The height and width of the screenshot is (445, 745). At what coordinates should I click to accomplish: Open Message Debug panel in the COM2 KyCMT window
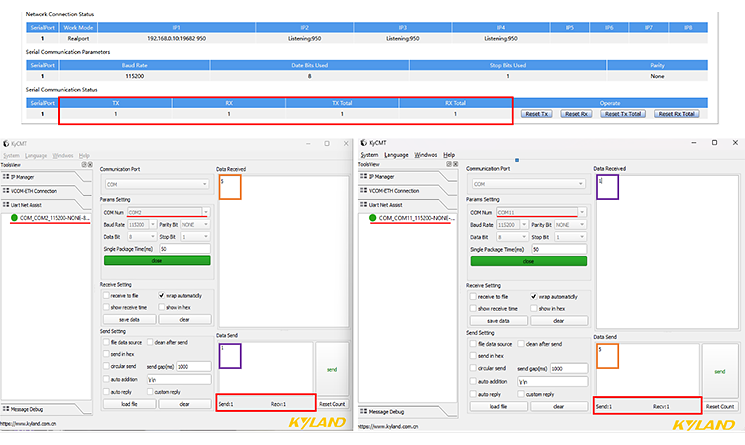click(x=27, y=409)
